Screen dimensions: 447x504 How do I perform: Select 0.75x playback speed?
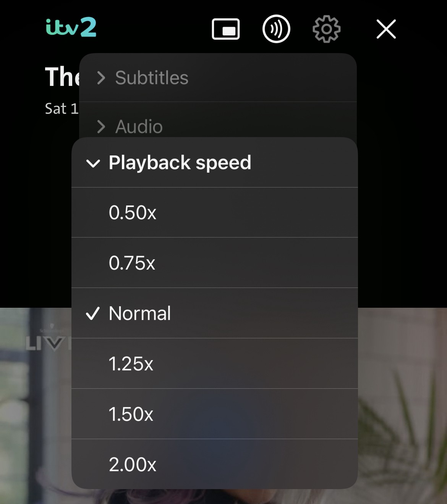click(132, 263)
